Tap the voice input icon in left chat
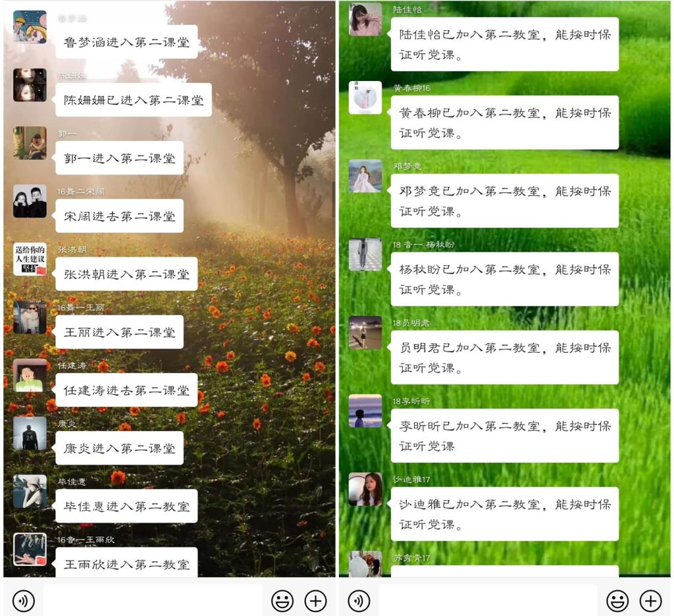The width and height of the screenshot is (674, 616). coord(24,600)
